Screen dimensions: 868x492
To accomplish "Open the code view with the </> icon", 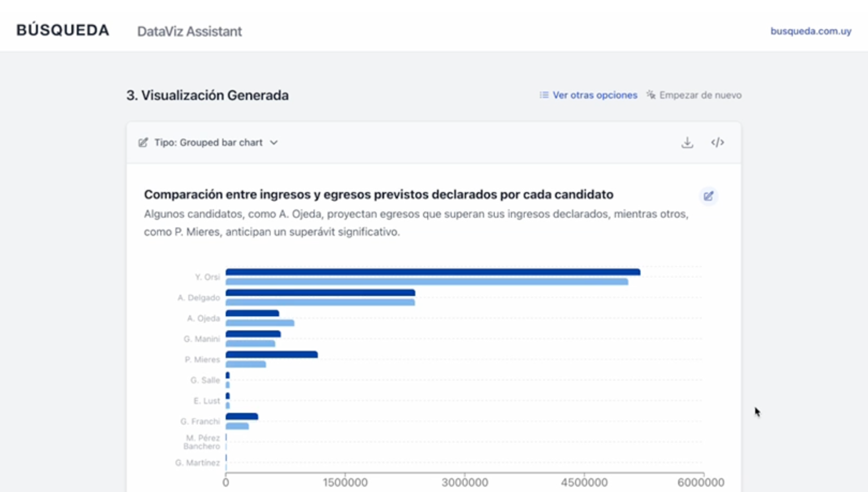I will click(718, 142).
